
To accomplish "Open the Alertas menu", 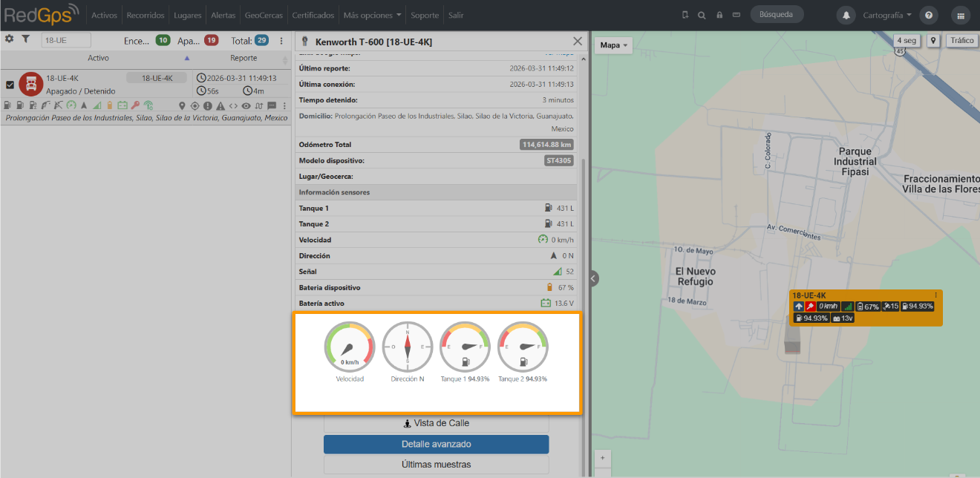I will 223,15.
